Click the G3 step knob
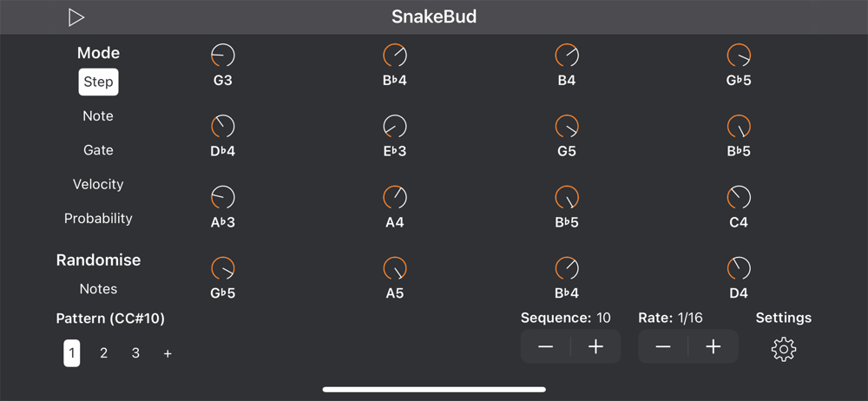The width and height of the screenshot is (868, 401). (223, 56)
